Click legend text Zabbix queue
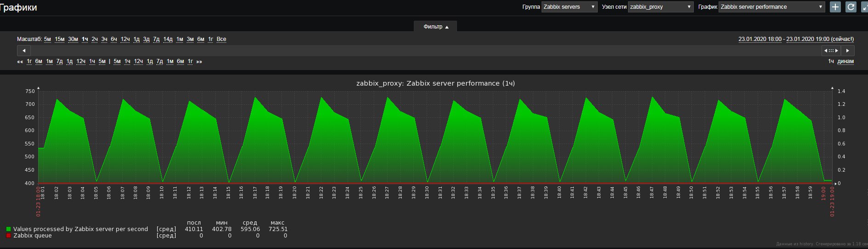The height and width of the screenshot is (249, 868). pyautogui.click(x=33, y=236)
